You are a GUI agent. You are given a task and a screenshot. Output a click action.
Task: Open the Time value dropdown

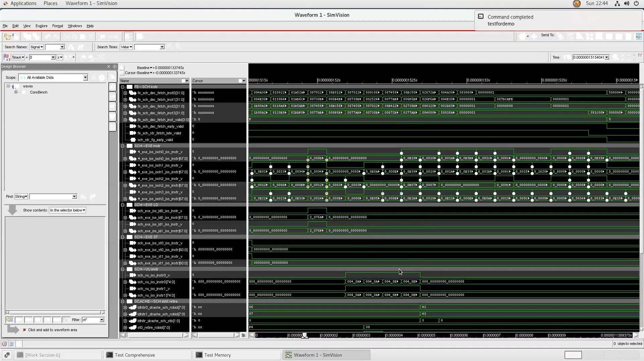click(607, 57)
